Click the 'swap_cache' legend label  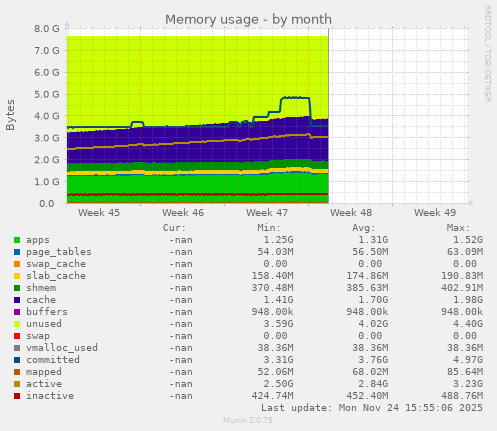[x=56, y=264]
